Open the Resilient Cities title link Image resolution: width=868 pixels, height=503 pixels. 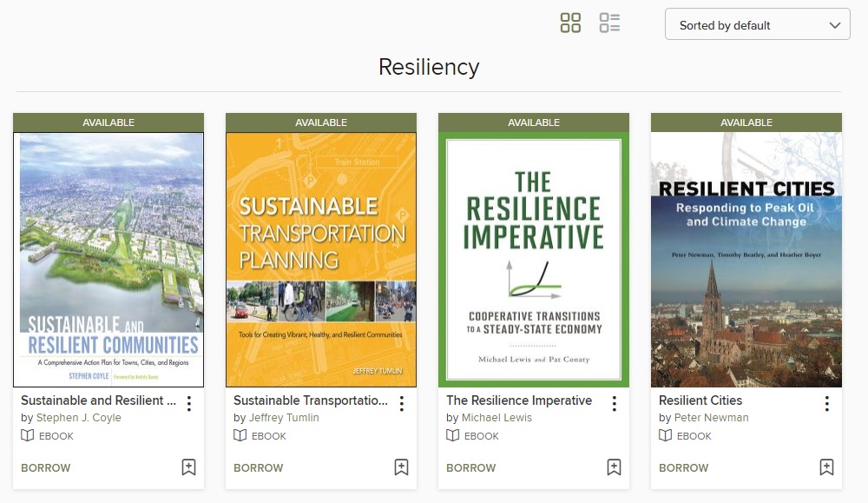point(700,400)
